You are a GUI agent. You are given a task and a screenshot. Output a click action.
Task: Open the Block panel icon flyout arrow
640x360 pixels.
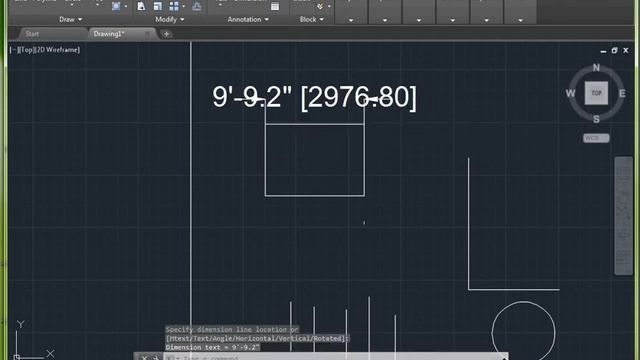329,6
